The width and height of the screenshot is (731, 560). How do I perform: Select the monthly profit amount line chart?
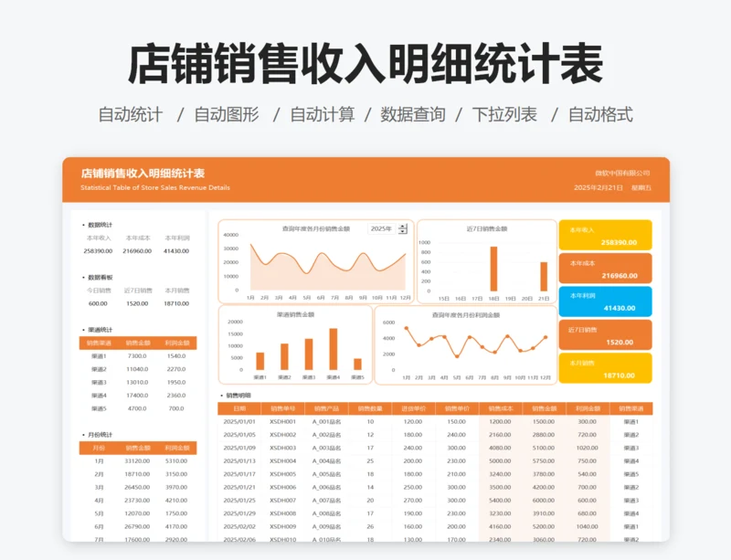[466, 345]
